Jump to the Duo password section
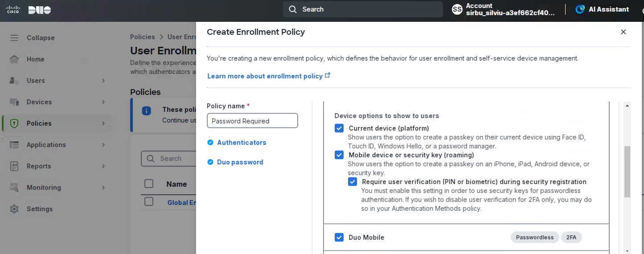The width and height of the screenshot is (644, 254). (x=240, y=162)
